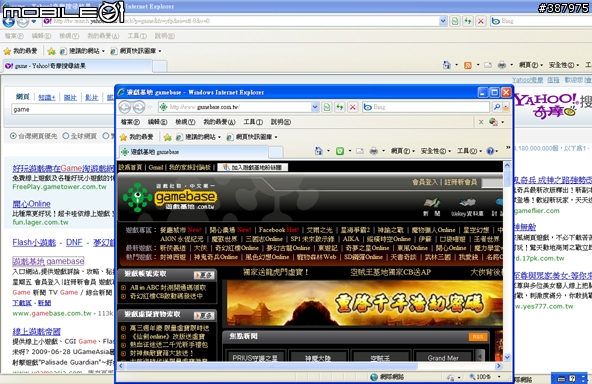The height and width of the screenshot is (384, 592).
Task: Click the vertical scrollbar down arrow in gamebase window
Action: 507,357
